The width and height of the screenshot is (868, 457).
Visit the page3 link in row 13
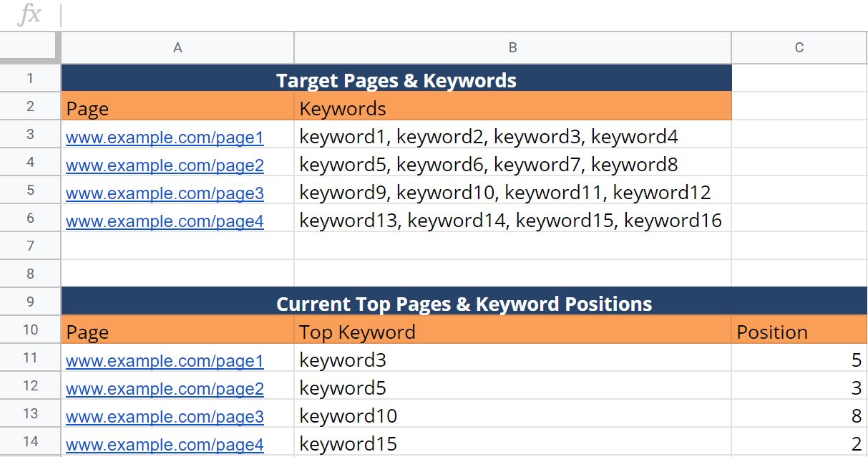tap(165, 417)
